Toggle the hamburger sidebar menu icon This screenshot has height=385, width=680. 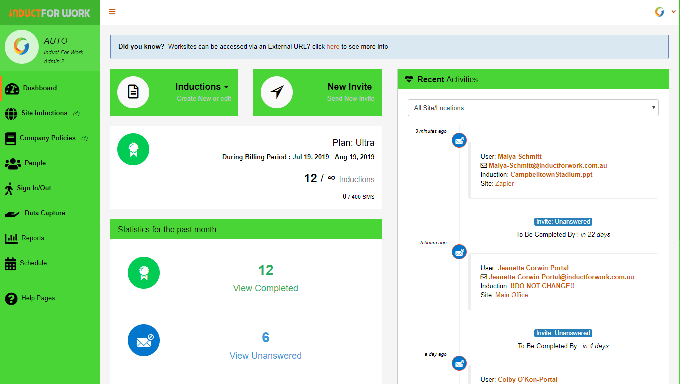112,12
